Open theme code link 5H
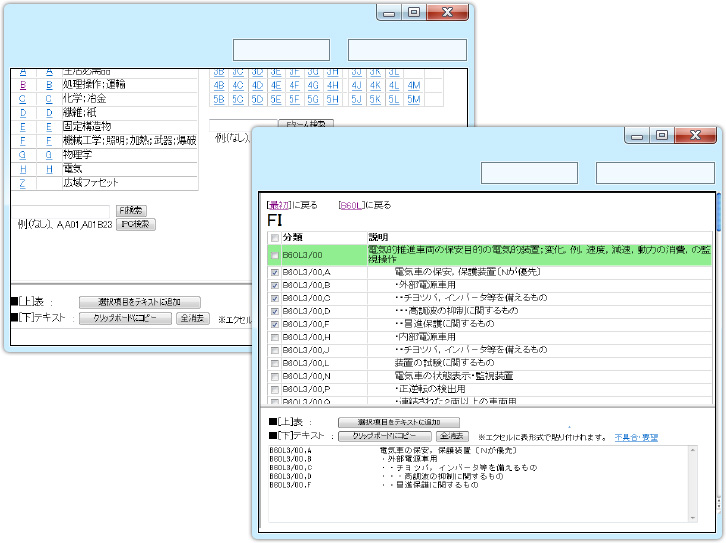Viewport: 726px width, 543px height. click(332, 100)
